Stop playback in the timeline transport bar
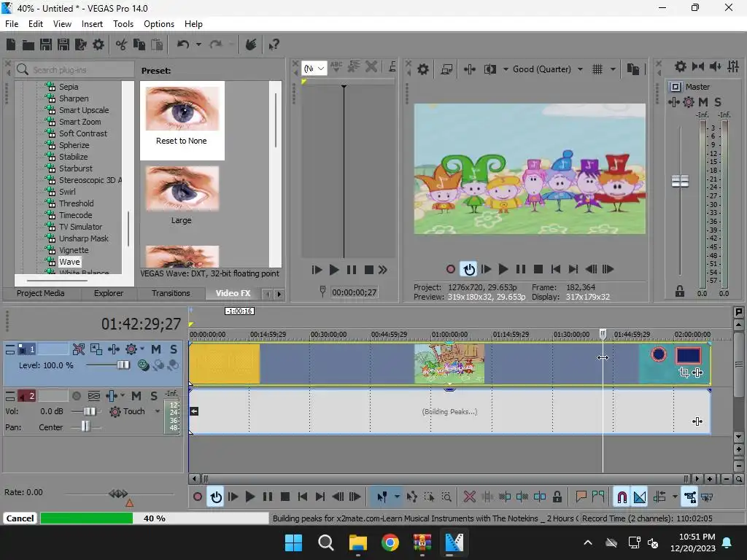This screenshot has width=747, height=560. 285,497
